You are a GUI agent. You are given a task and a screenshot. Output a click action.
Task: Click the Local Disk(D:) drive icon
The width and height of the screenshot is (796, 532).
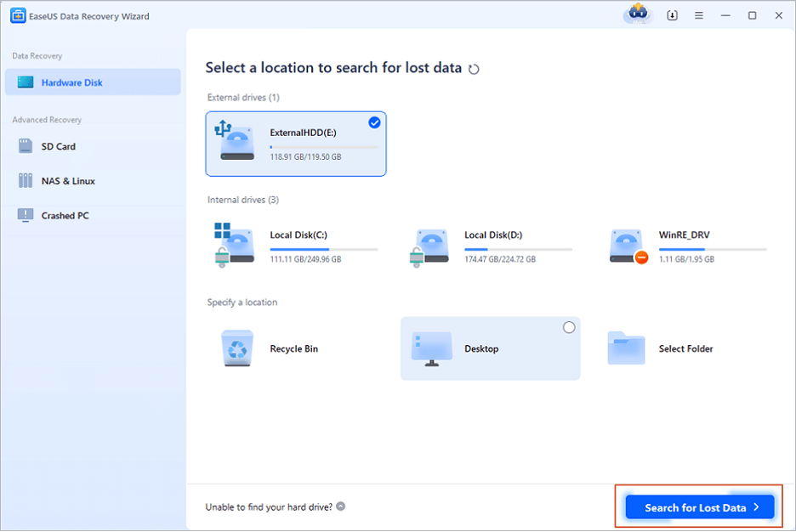pos(429,248)
